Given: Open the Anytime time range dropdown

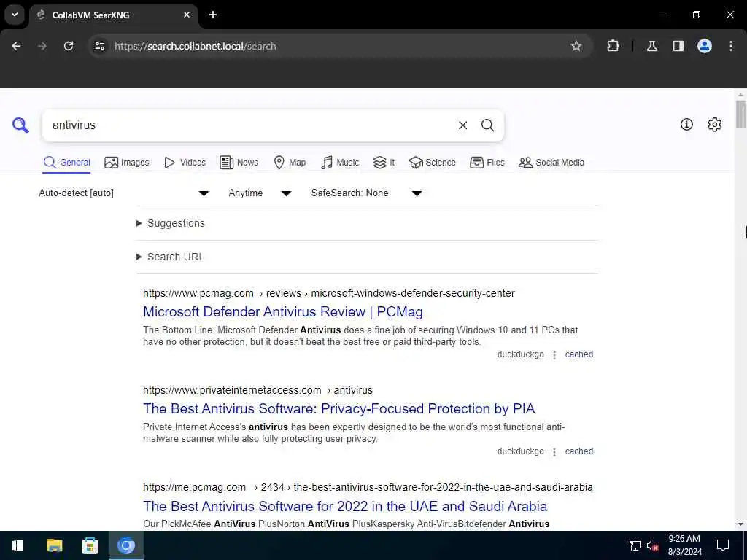Looking at the screenshot, I should (x=260, y=192).
